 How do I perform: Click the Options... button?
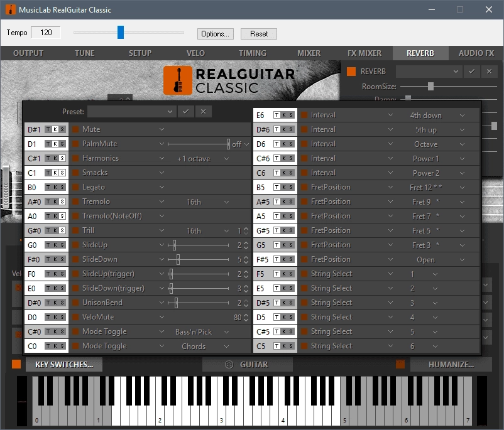coord(215,34)
